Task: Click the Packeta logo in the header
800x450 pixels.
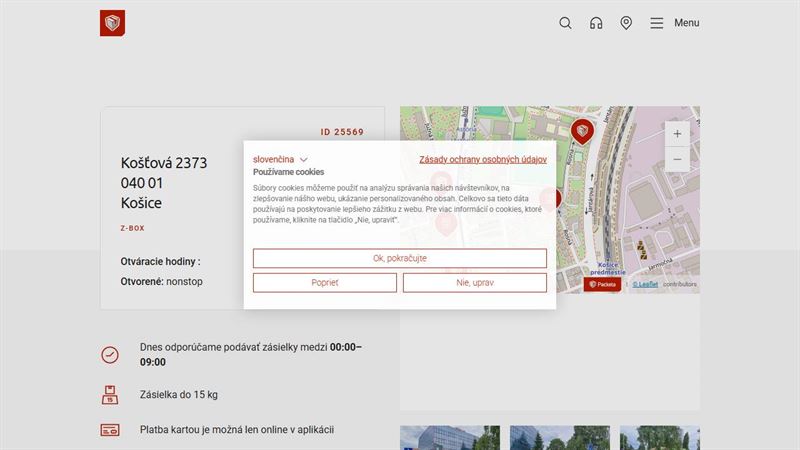Action: click(112, 23)
